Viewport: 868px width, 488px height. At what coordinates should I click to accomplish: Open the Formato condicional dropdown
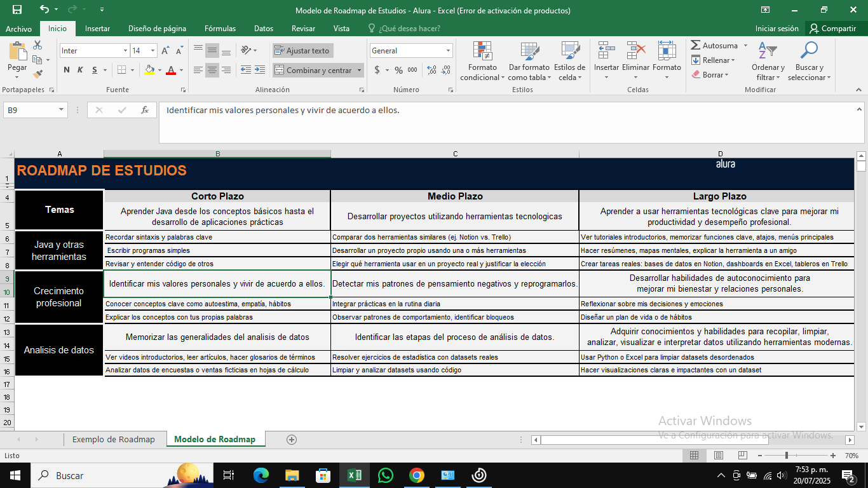(482, 62)
